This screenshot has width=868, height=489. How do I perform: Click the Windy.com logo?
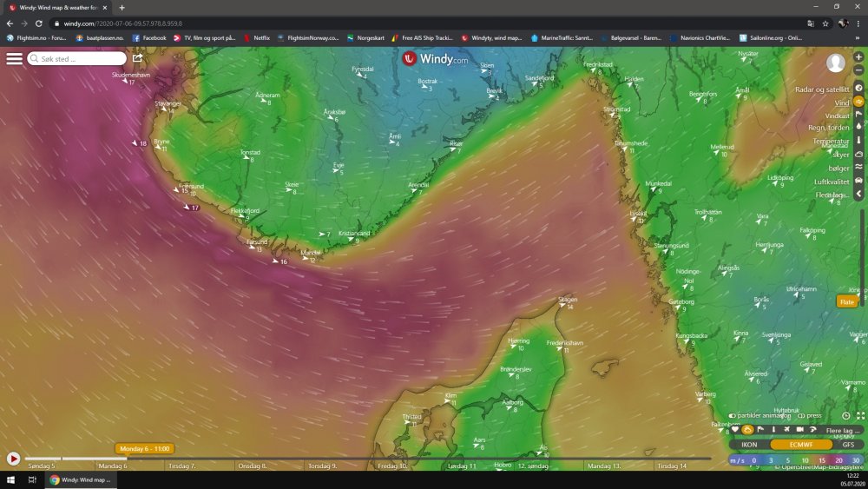[x=435, y=59]
